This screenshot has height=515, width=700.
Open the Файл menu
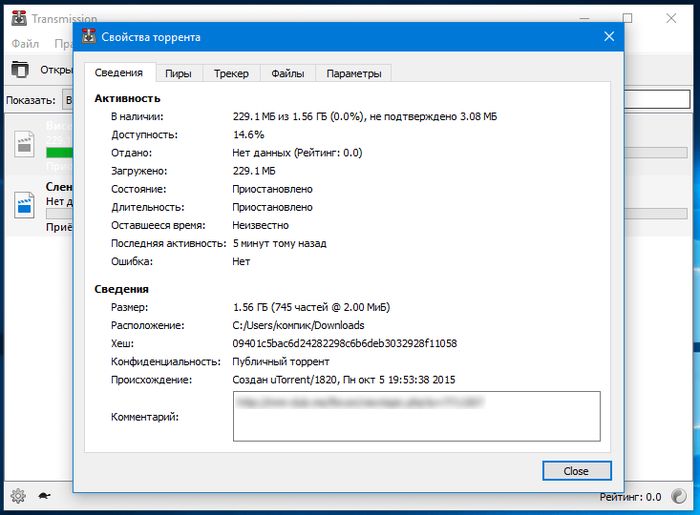point(25,44)
